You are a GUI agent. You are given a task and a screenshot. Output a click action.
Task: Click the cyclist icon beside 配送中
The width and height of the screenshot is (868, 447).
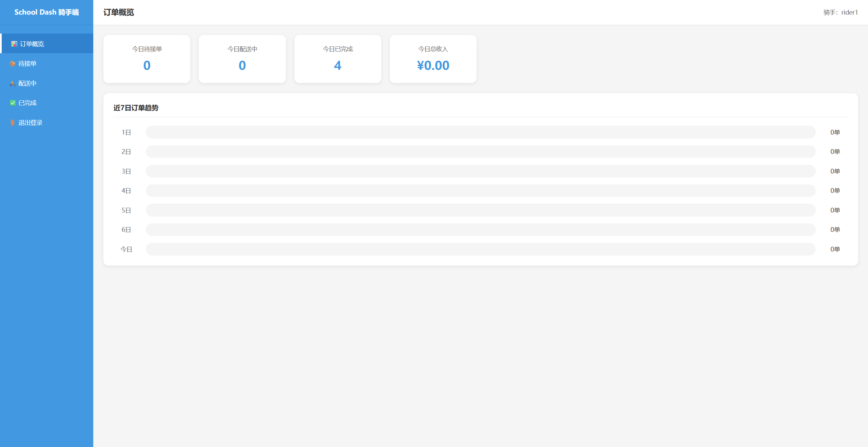coord(13,83)
